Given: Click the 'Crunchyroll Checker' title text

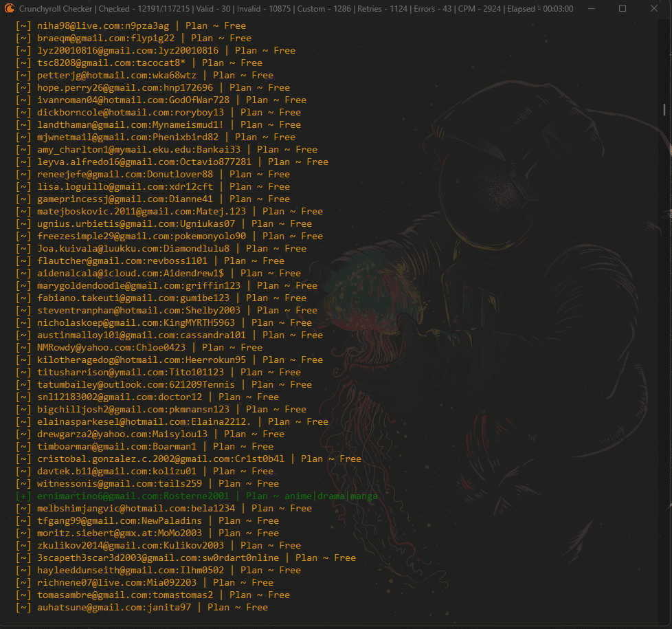Looking at the screenshot, I should 56,9.
